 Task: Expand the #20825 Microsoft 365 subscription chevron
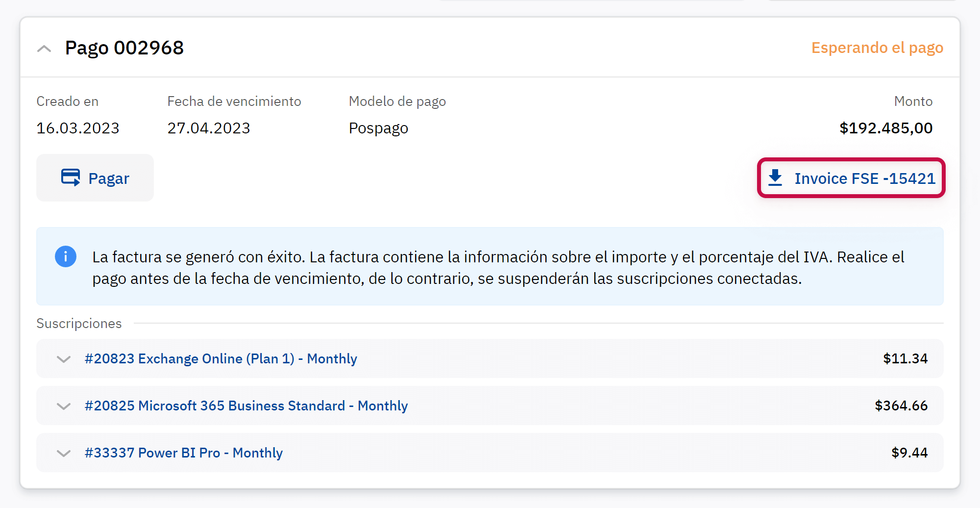click(64, 406)
